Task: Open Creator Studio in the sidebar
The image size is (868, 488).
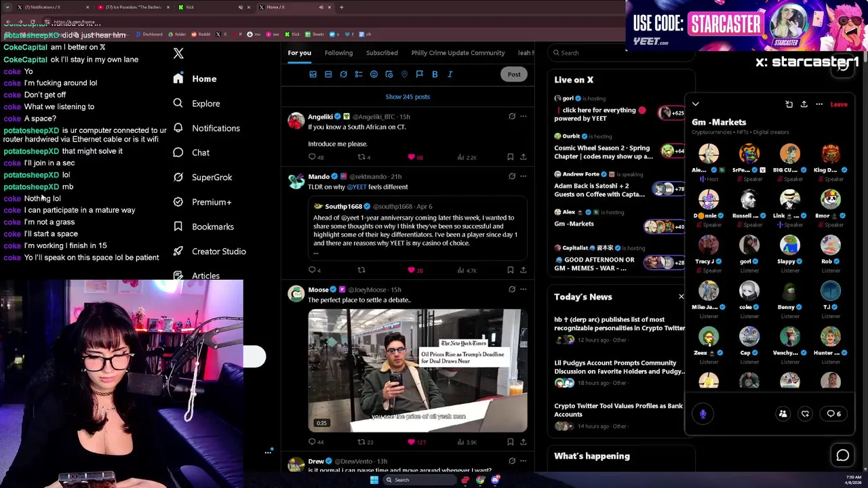Action: coord(210,251)
